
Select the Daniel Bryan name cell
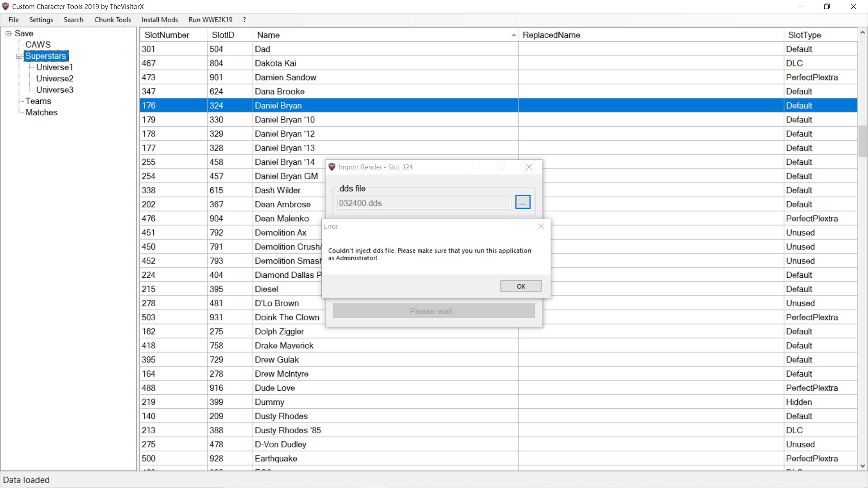coord(385,105)
